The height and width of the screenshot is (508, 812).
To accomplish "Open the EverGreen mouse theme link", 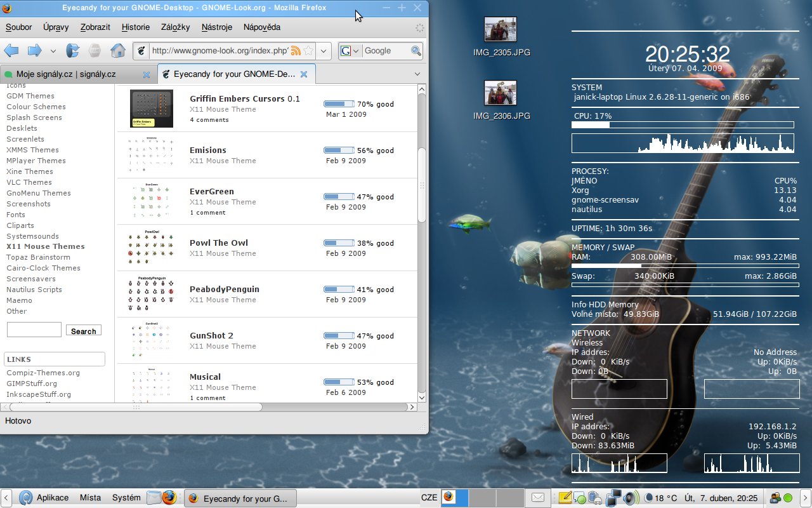I will pos(212,191).
